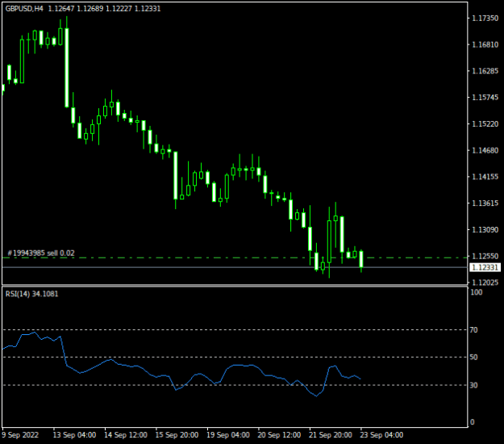Click RSI scale level 30 label

[473, 385]
